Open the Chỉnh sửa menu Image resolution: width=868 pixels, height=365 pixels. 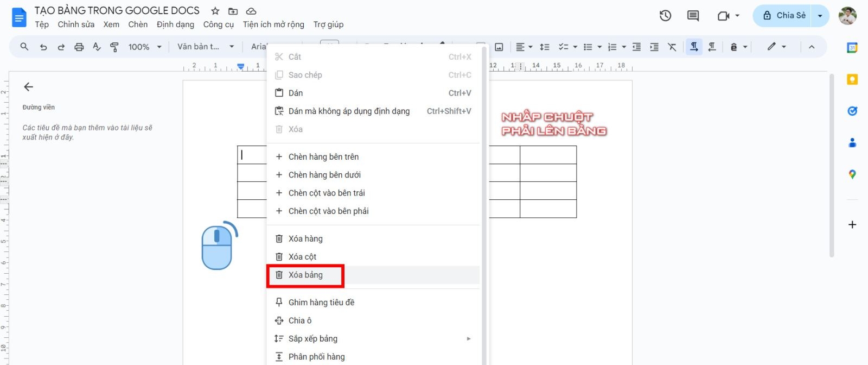[76, 24]
